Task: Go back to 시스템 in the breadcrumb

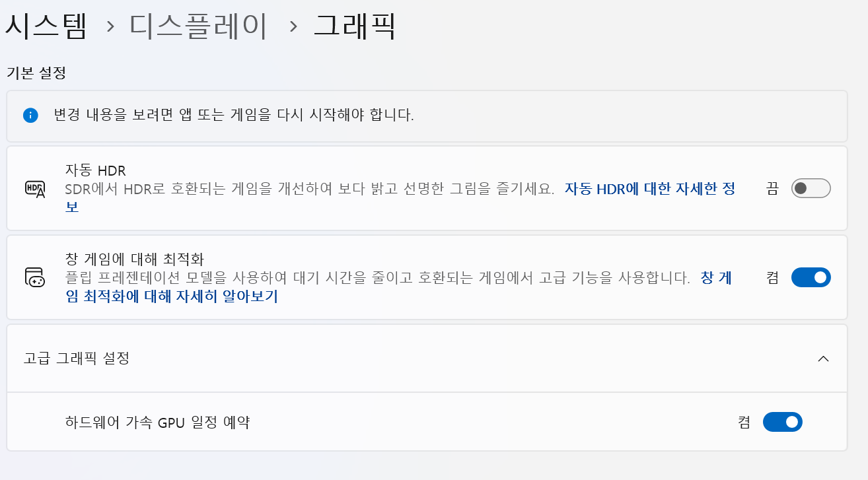Action: pyautogui.click(x=46, y=26)
